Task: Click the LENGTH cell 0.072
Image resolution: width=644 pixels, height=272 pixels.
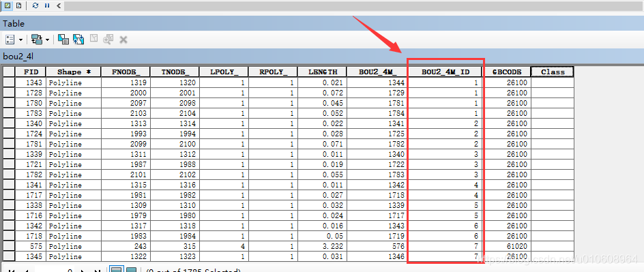Action: click(x=322, y=93)
